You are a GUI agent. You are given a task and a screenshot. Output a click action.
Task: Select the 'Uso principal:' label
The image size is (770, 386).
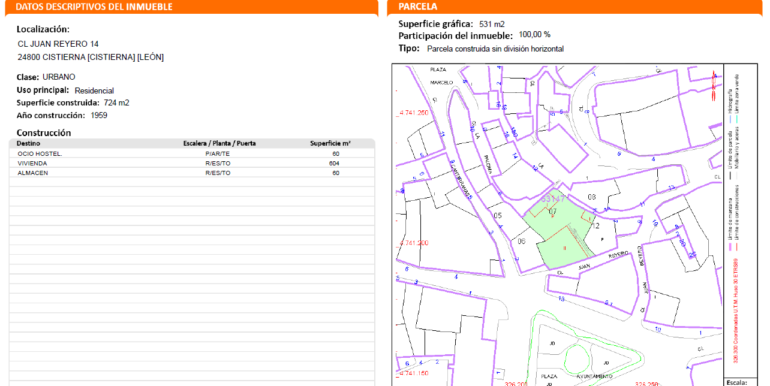click(43, 90)
